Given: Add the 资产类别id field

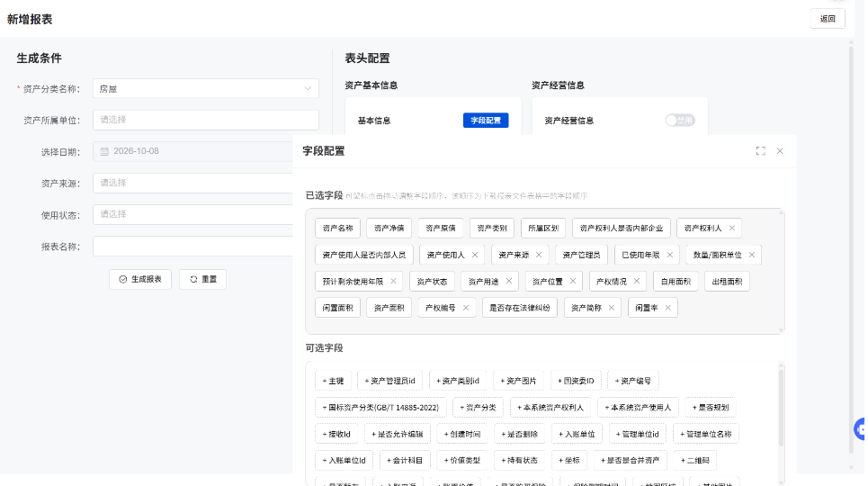Looking at the screenshot, I should click(458, 381).
